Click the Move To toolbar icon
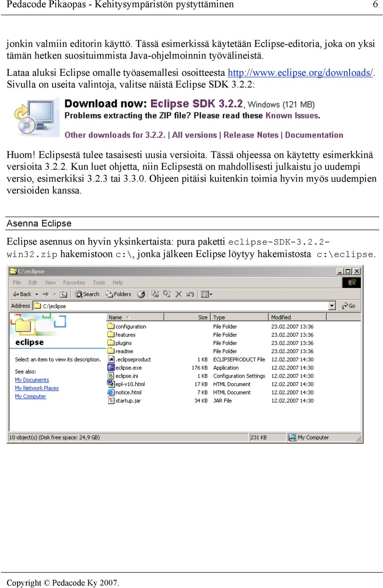This screenshot has height=588, width=383. [156, 294]
